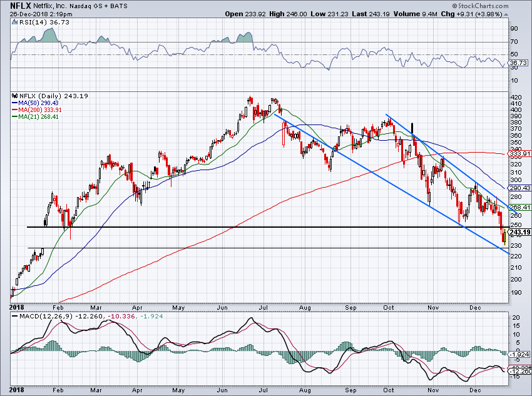
Task: Click the 268.41 moving average axis tag
Action: click(519, 207)
